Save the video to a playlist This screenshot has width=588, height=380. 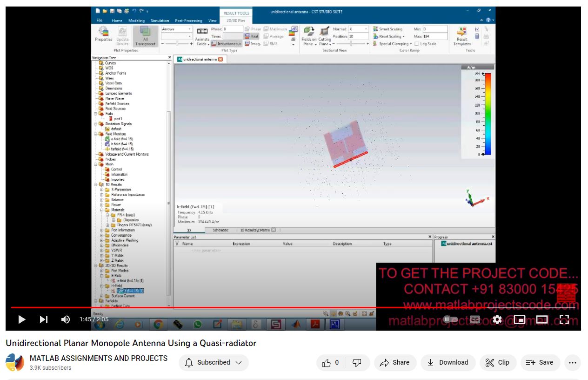pos(540,362)
